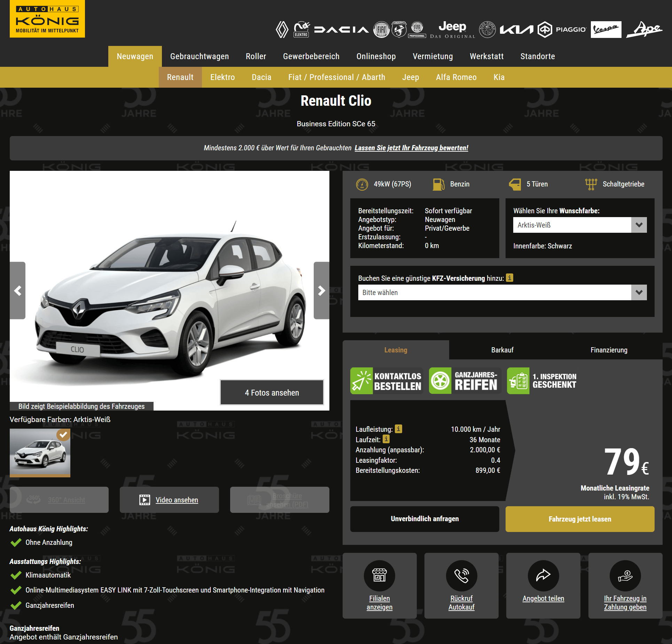Click the KFZ-Versicherung info icon
Screen dimensions: 672x644
click(x=509, y=278)
